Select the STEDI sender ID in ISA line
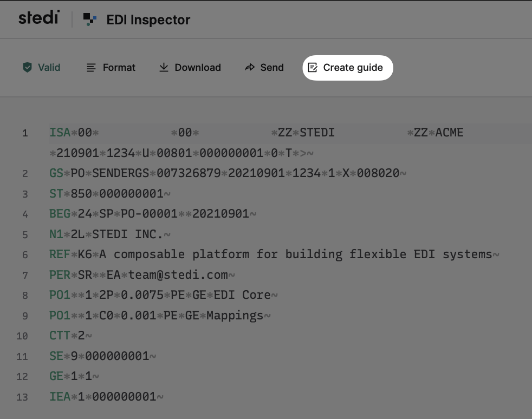This screenshot has width=532, height=419. 317,133
